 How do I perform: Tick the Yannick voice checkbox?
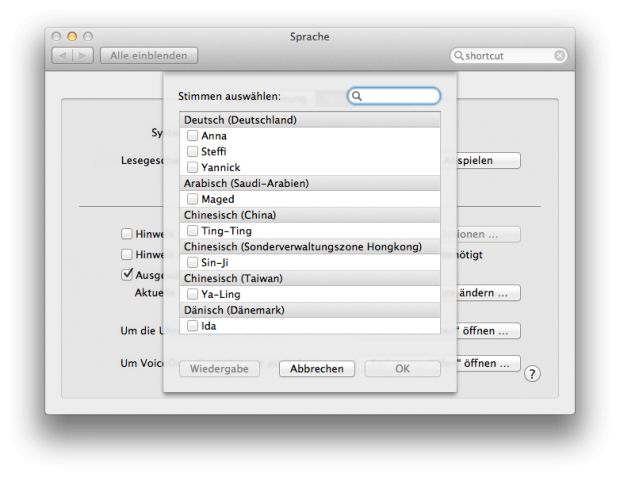[193, 167]
